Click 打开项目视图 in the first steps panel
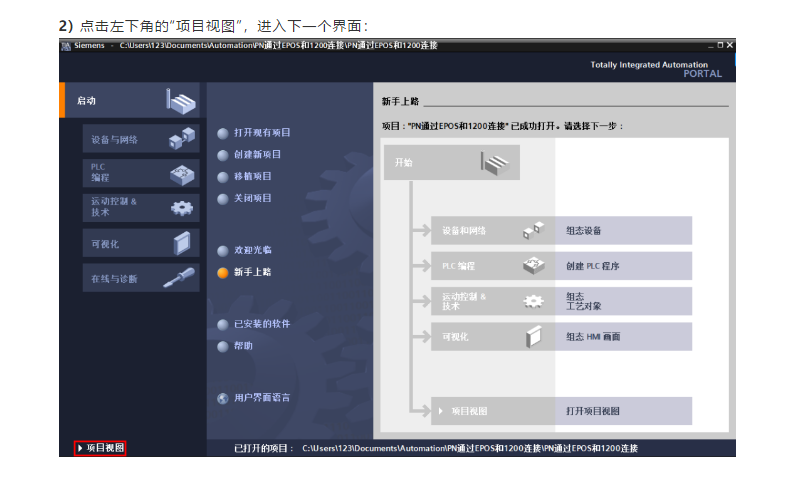789x482 pixels. (x=592, y=411)
